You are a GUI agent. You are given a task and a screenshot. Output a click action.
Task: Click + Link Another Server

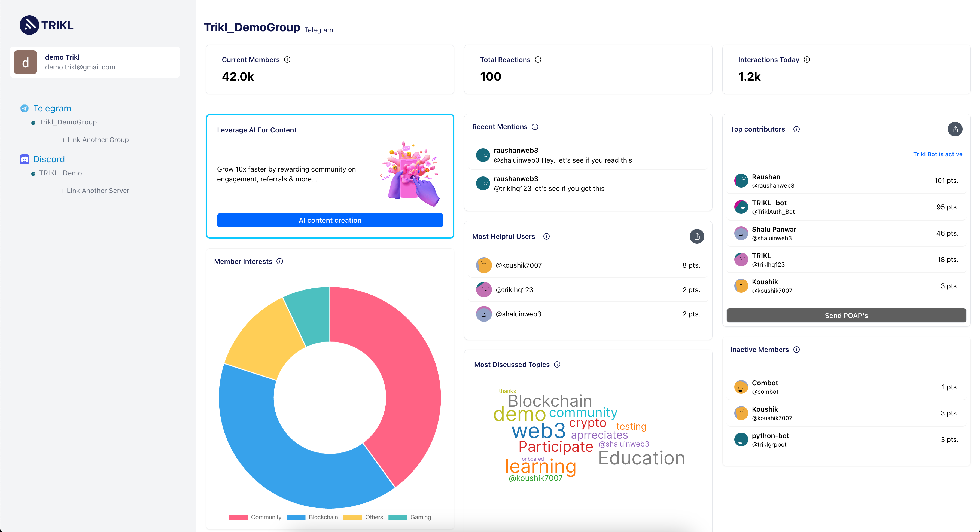coord(95,191)
